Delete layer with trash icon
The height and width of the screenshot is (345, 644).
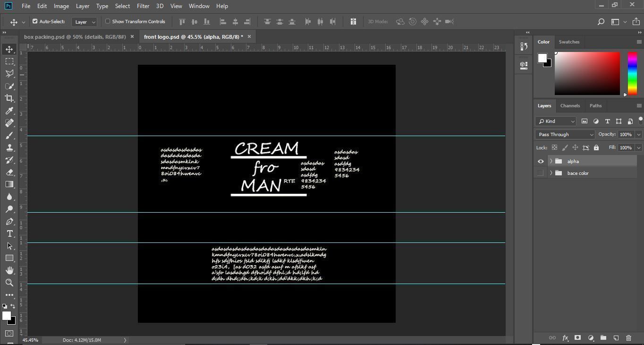click(628, 338)
